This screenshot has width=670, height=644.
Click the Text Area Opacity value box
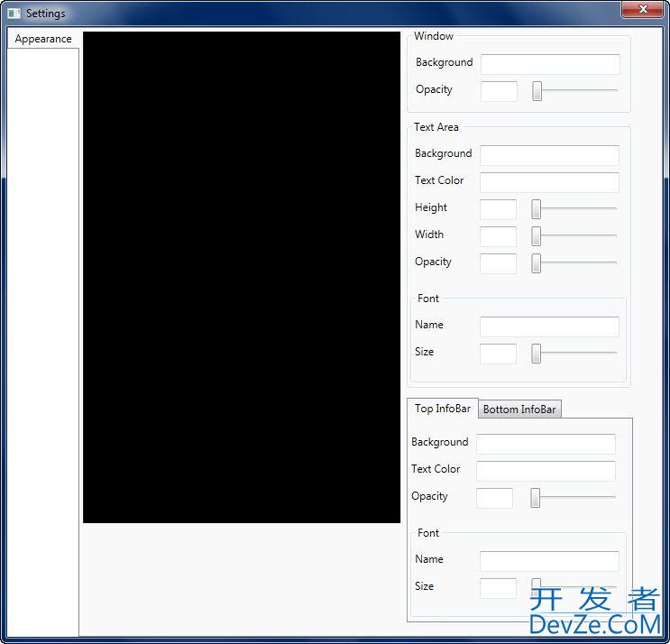(x=498, y=263)
